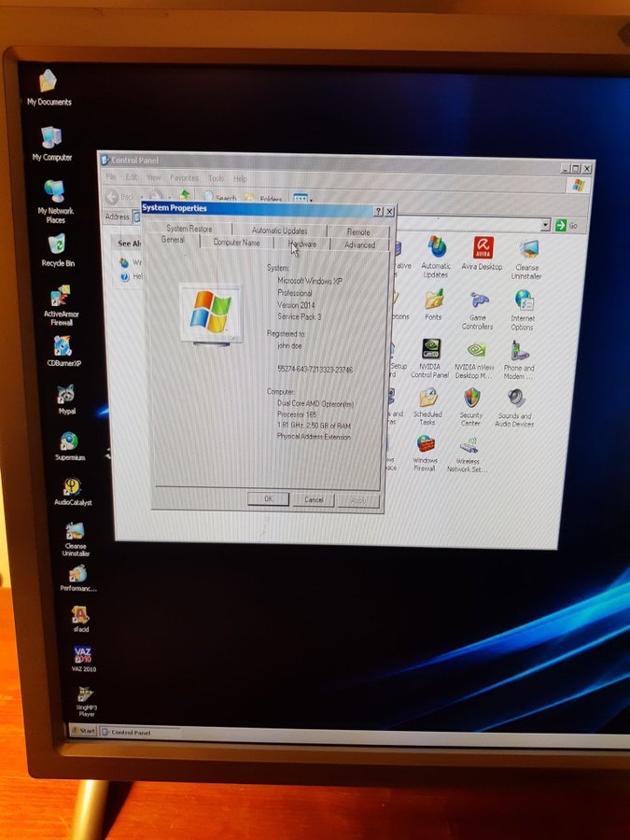Open the Avira Desktop control panel icon
The image size is (630, 840).
482,250
